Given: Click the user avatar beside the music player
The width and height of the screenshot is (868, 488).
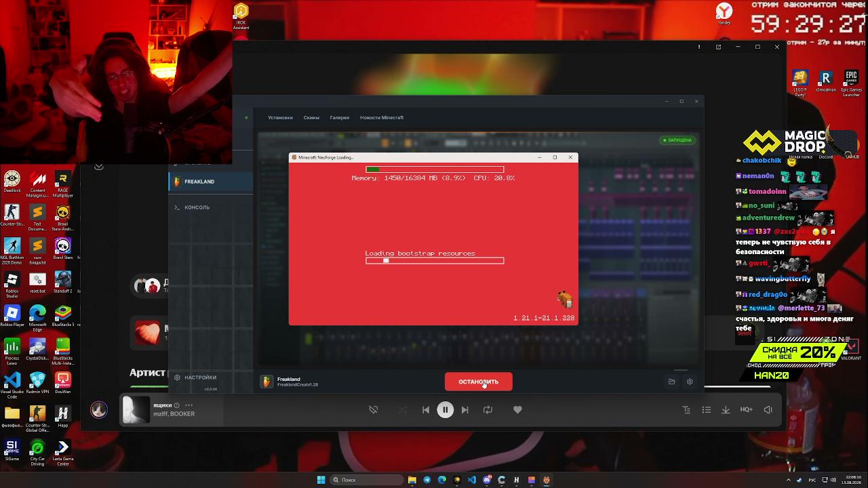Looking at the screenshot, I should click(99, 410).
